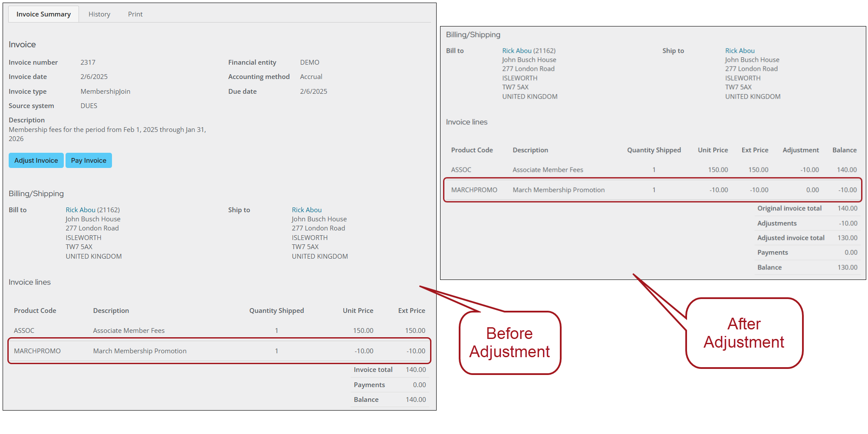Click Quantity Shipped header in left invoice lines

276,310
